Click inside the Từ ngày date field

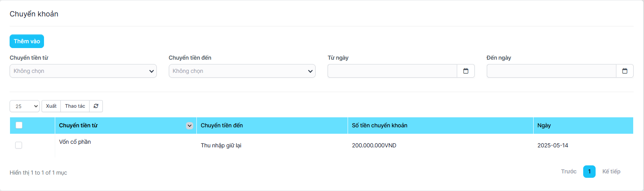click(392, 71)
